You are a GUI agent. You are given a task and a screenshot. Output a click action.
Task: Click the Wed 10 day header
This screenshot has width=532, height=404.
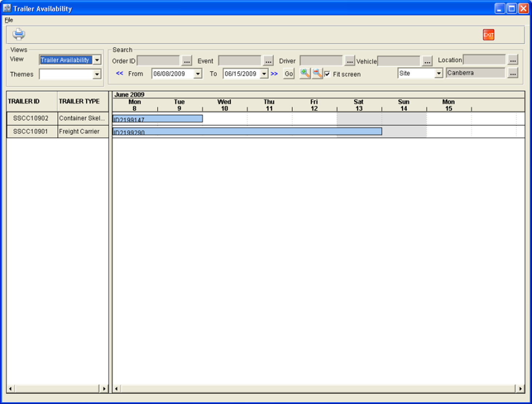[224, 105]
